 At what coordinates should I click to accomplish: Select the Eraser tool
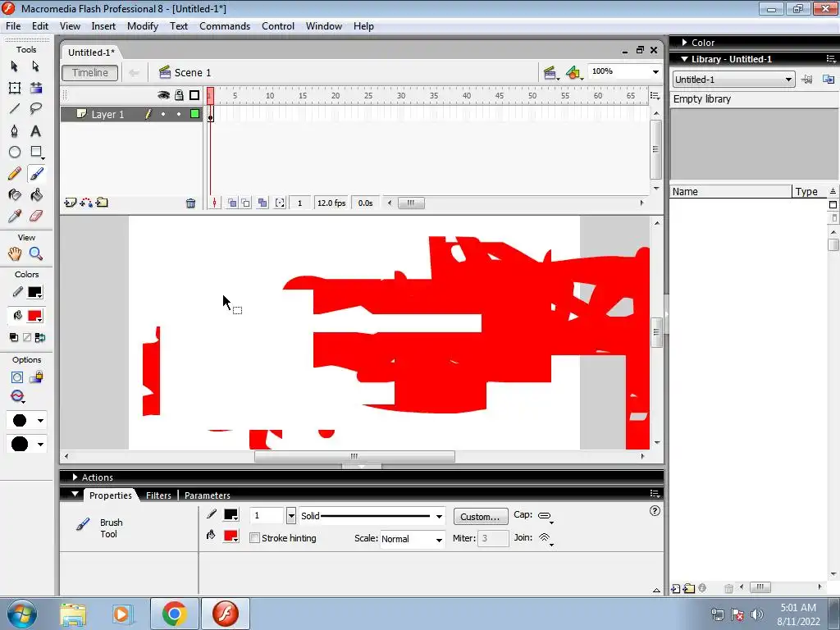point(36,216)
